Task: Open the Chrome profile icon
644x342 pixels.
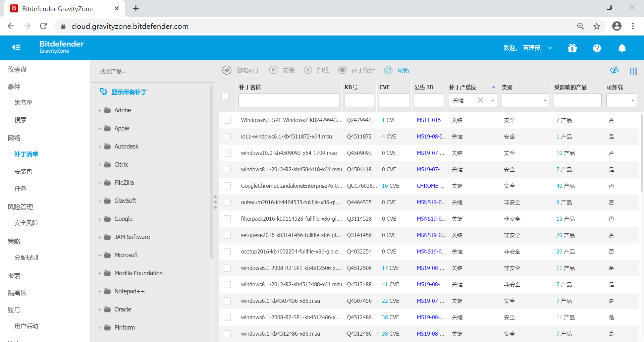Action: pyautogui.click(x=616, y=26)
